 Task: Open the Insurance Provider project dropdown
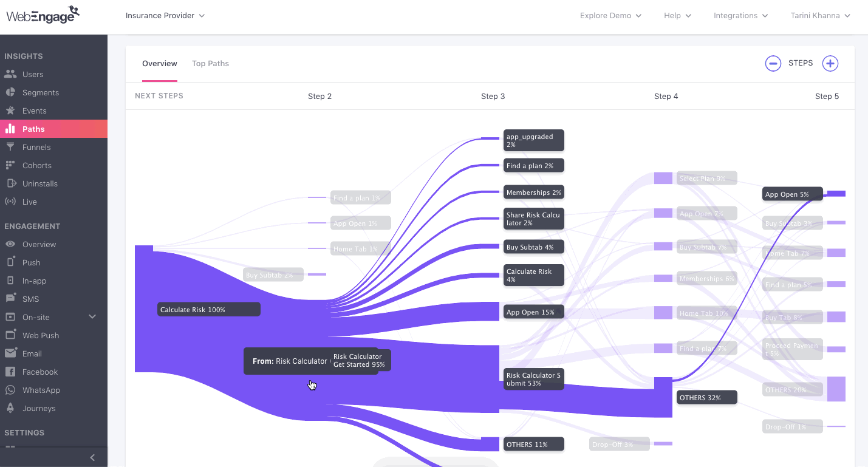165,15
